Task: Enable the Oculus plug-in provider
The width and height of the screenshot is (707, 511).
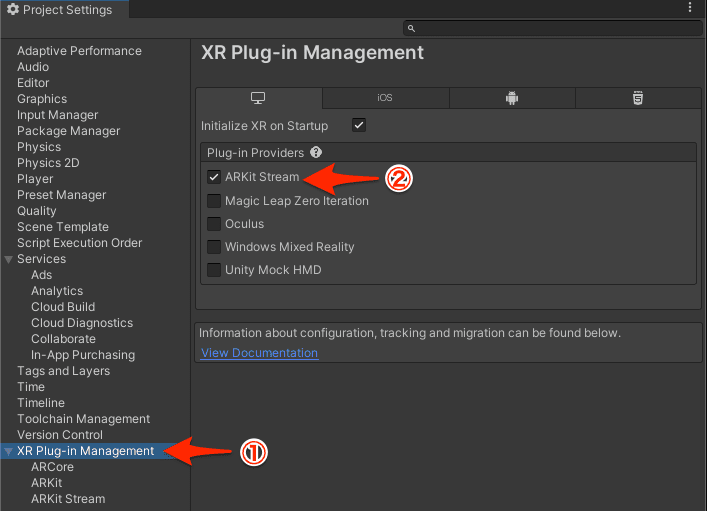Action: 214,224
